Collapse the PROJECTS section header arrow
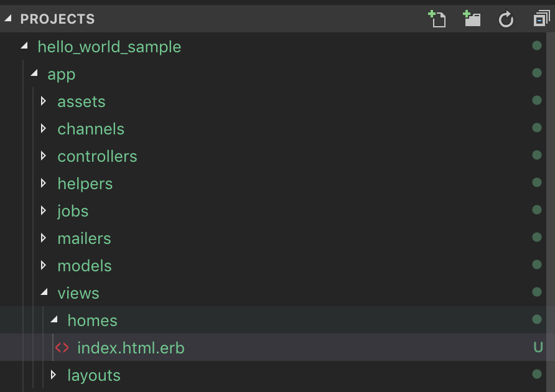The image size is (555, 392). pos(9,19)
